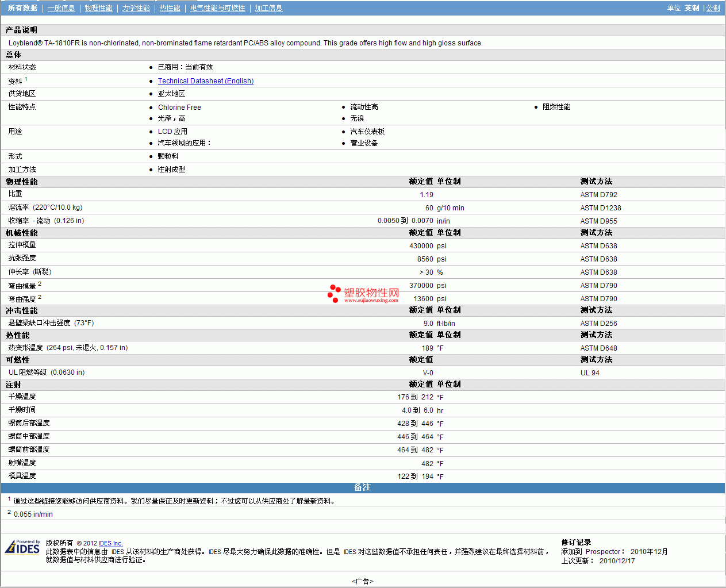
Task: Click the 流动性高 feature text
Action: pyautogui.click(x=364, y=107)
